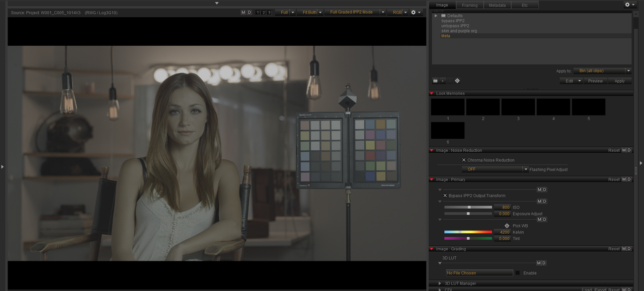Click the viewer toolbar M button
The image size is (644, 291).
244,13
